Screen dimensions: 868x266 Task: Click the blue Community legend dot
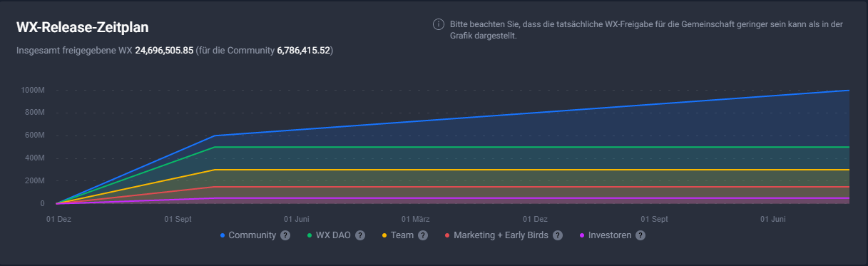tap(223, 235)
